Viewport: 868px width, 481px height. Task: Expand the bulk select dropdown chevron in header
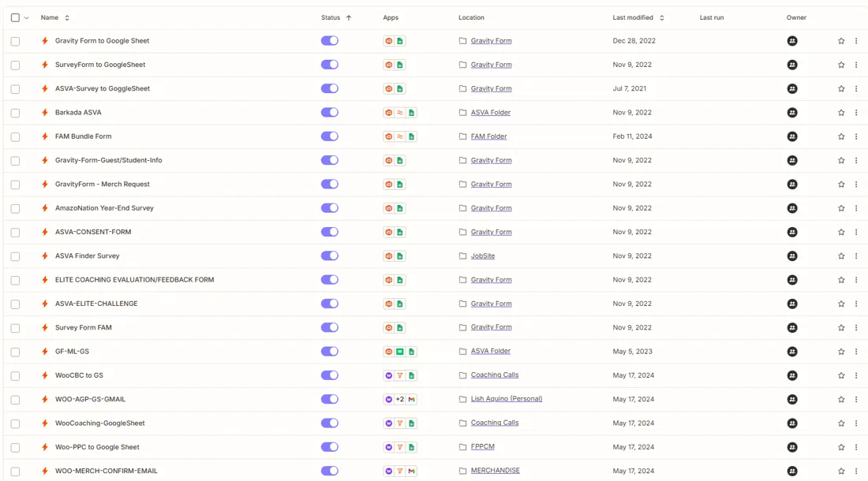pos(26,17)
